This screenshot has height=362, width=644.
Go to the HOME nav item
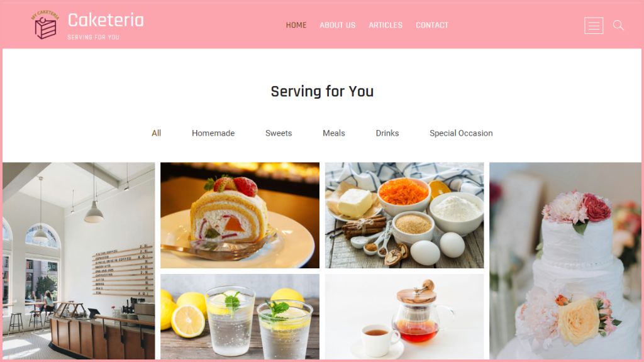296,25
